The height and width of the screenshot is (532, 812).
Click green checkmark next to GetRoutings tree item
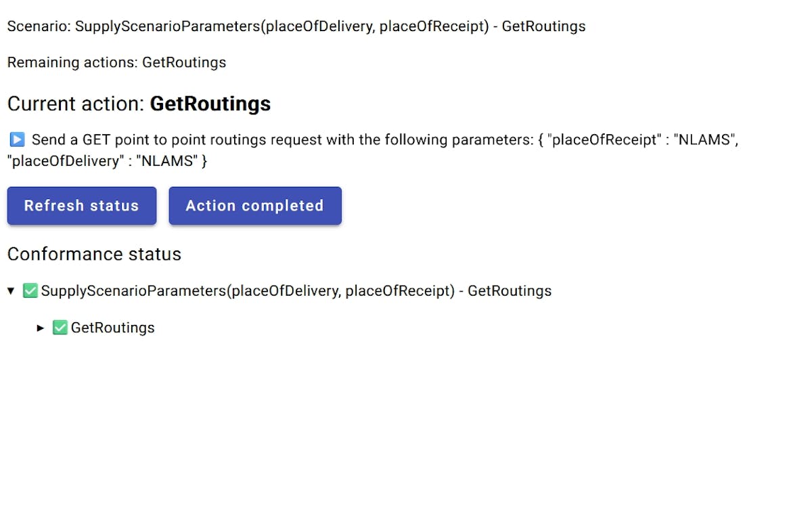pyautogui.click(x=60, y=328)
